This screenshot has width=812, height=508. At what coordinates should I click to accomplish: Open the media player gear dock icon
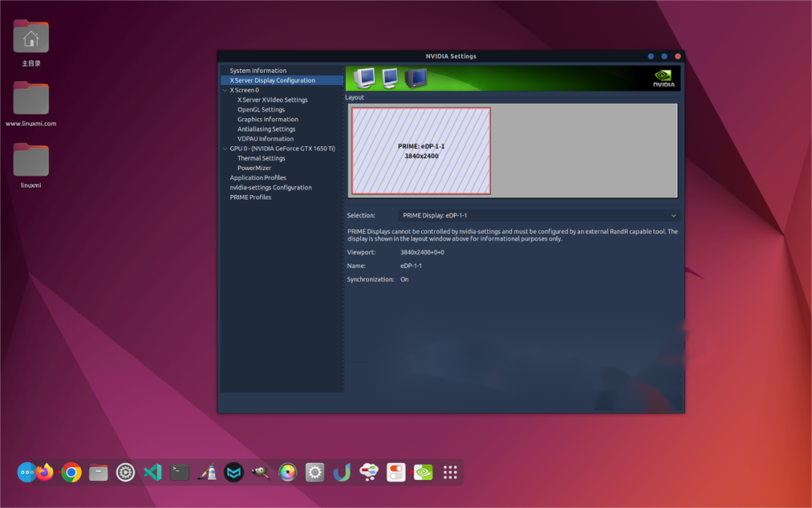126,472
